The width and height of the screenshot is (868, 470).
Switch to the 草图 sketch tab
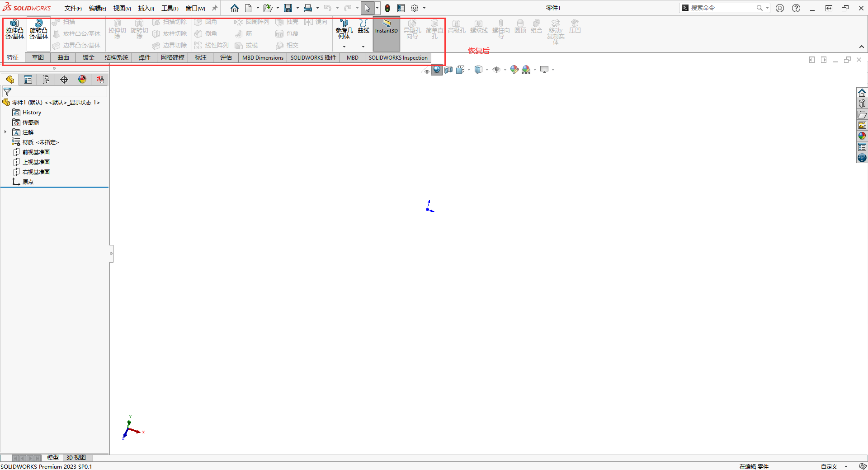click(x=38, y=58)
